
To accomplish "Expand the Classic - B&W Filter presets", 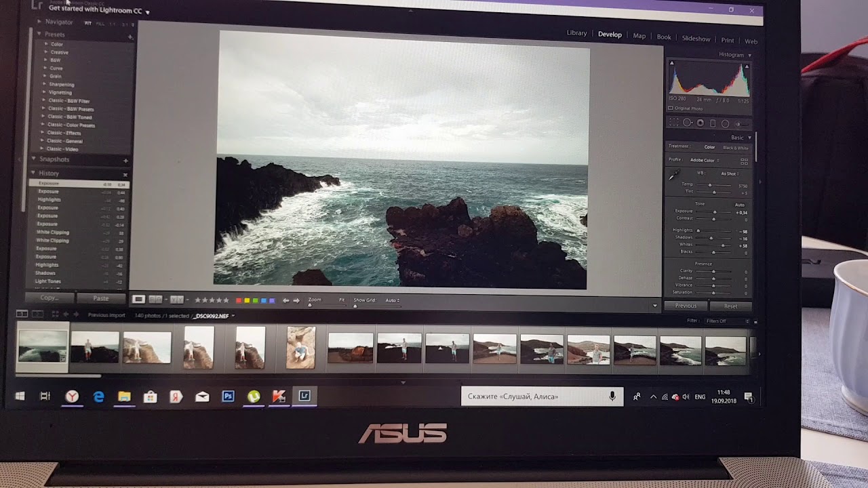I will [45, 101].
